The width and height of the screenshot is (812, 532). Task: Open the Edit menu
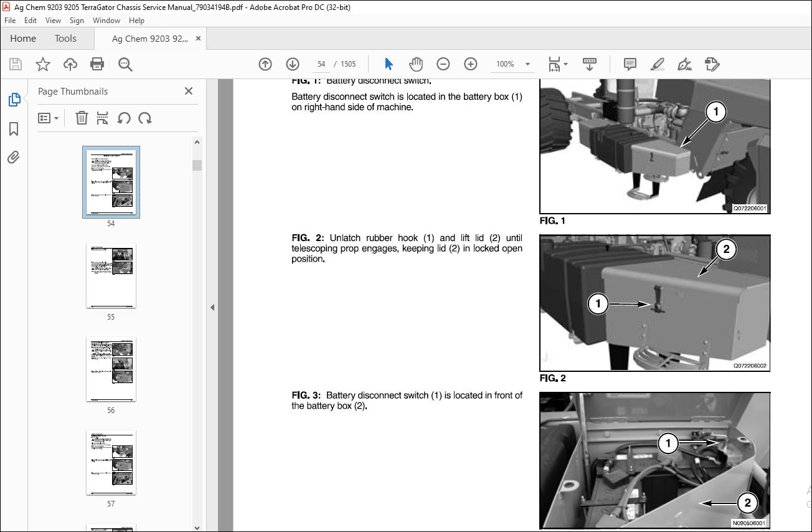[x=31, y=21]
